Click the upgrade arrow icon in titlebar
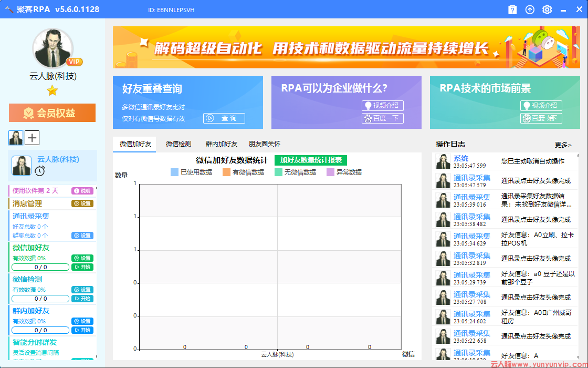This screenshot has width=588, height=368. pos(530,9)
